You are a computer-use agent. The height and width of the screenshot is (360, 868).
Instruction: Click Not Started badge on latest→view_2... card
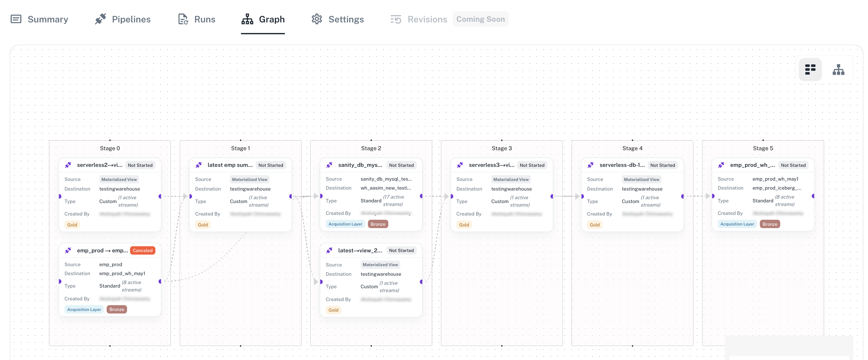pyautogui.click(x=401, y=250)
